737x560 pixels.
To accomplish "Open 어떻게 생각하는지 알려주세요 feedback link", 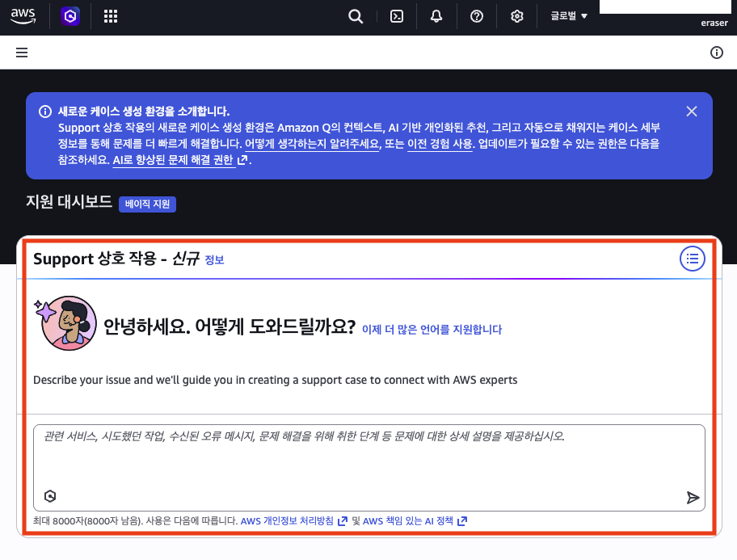I will point(312,144).
